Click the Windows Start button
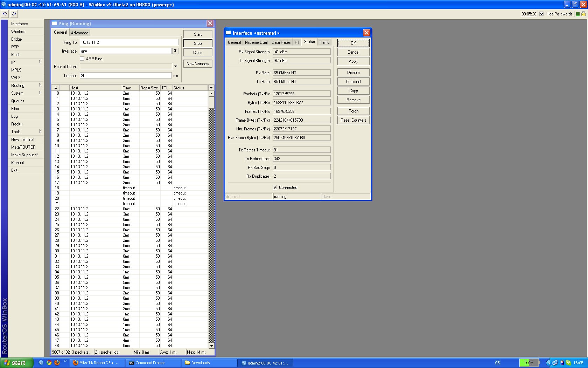The image size is (588, 368). [17, 363]
